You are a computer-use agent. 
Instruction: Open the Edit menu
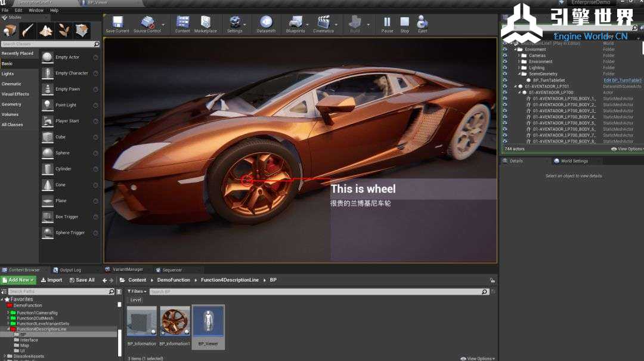18,10
